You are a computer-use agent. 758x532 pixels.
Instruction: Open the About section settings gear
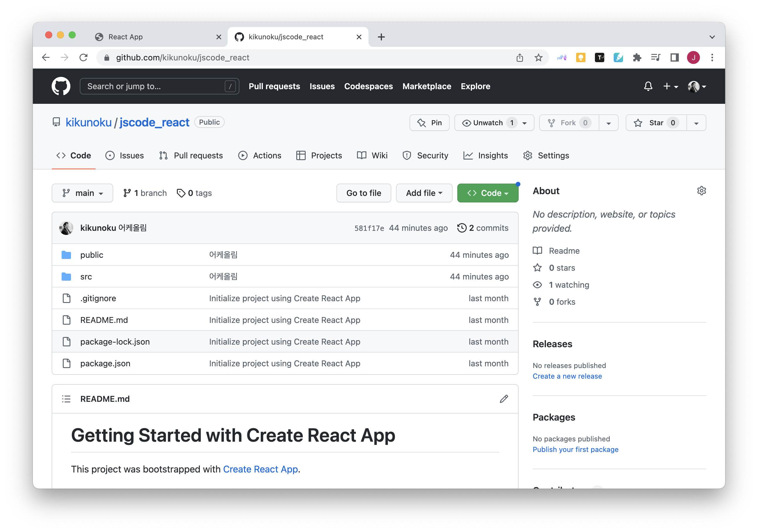point(702,191)
